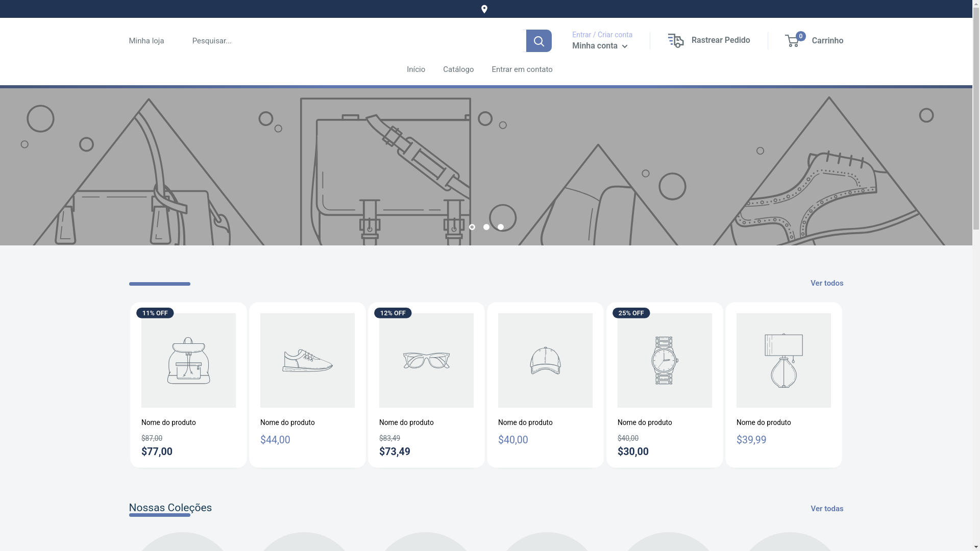980x551 pixels.
Task: Click Ver todas for collections
Action: 827,509
